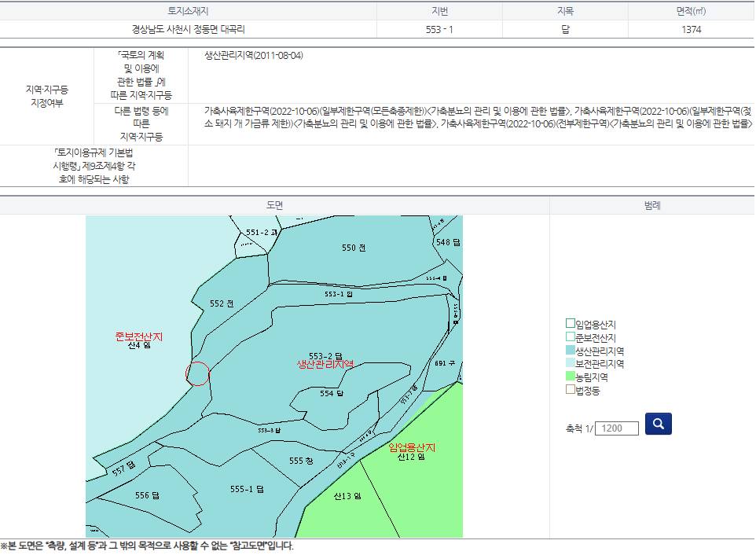Click the area value 1374

click(691, 29)
